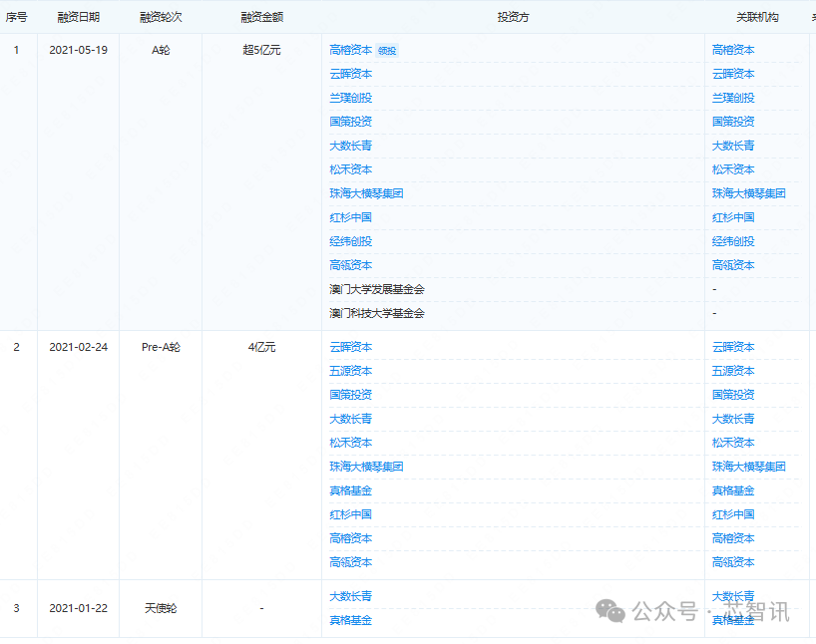This screenshot has height=644, width=816.
Task: Select the 澳门大学发展基金会 investor text
Action: click(377, 289)
